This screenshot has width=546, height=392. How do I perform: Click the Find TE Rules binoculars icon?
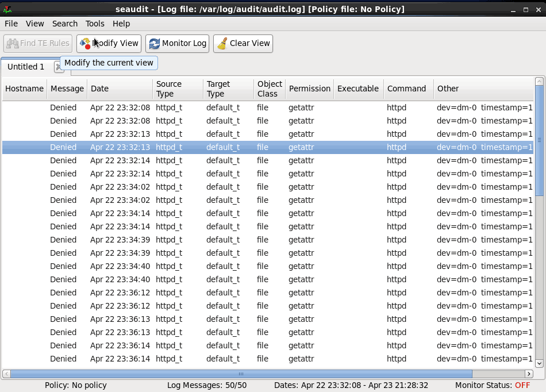[x=13, y=44]
